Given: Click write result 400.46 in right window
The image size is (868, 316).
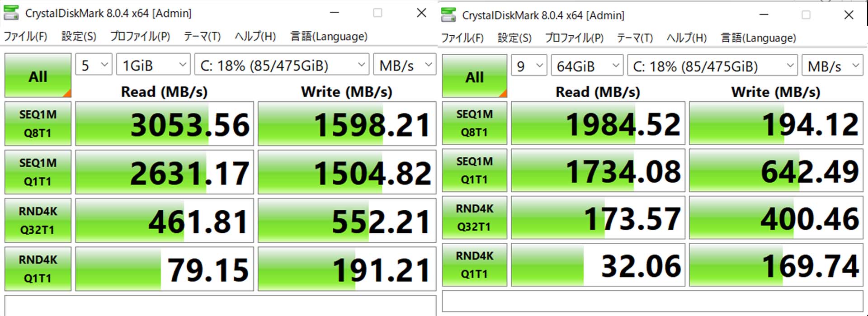Looking at the screenshot, I should click(776, 217).
